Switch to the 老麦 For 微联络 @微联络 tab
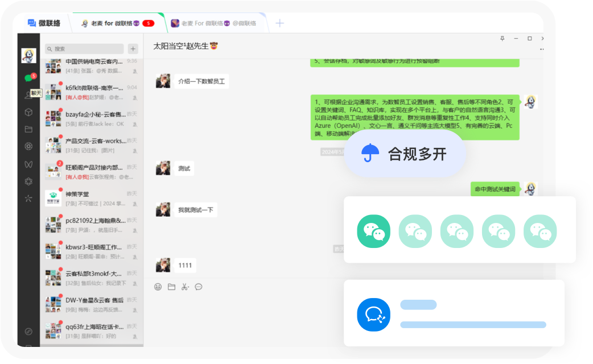The height and width of the screenshot is (364, 593). click(213, 23)
